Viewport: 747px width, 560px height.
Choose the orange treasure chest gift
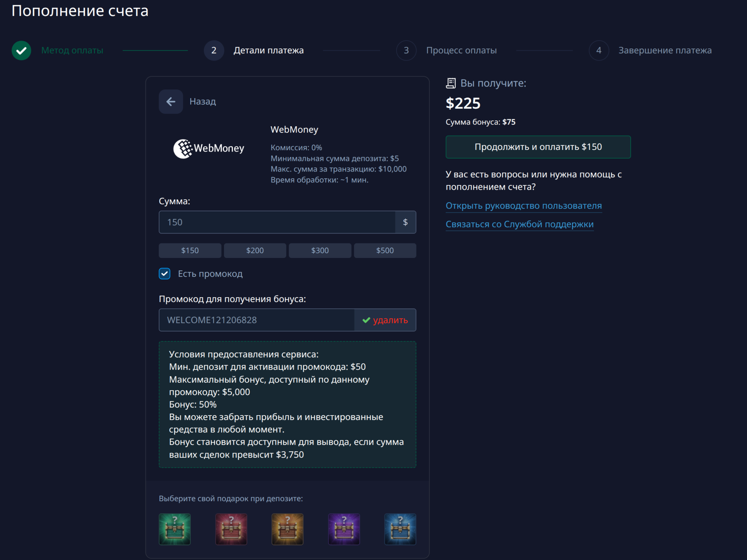pos(287,529)
